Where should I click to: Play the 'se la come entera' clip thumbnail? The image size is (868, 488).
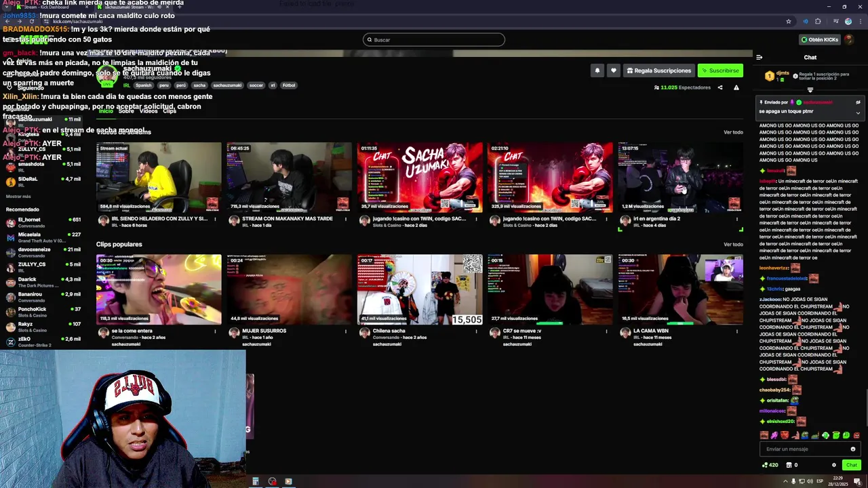coord(159,289)
